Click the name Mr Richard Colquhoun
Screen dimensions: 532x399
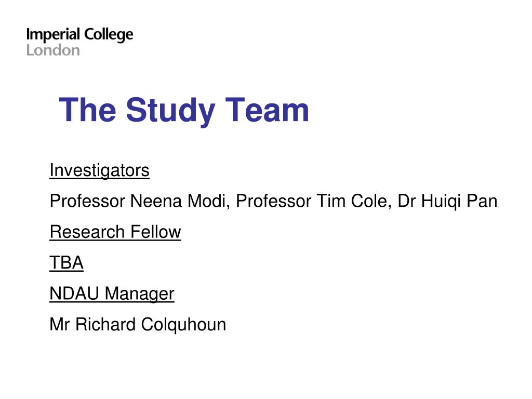(x=138, y=325)
